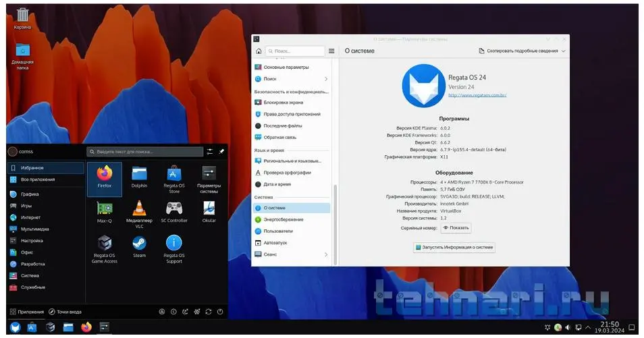The width and height of the screenshot is (644, 338).
Task: Open Права доступа приложений settings
Action: 292,114
